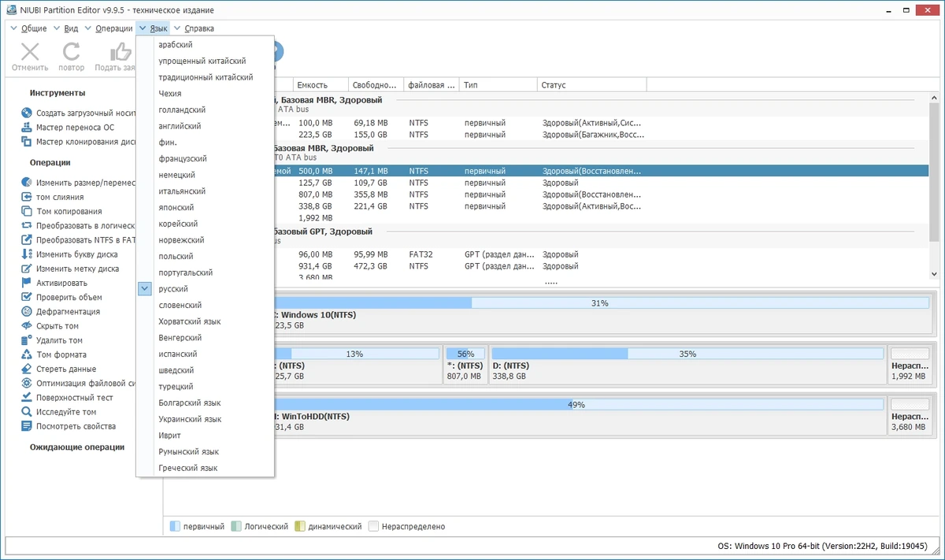The width and height of the screenshot is (945, 560).
Task: Click the Преобразовать NTFS в FAT32 icon
Action: click(27, 239)
